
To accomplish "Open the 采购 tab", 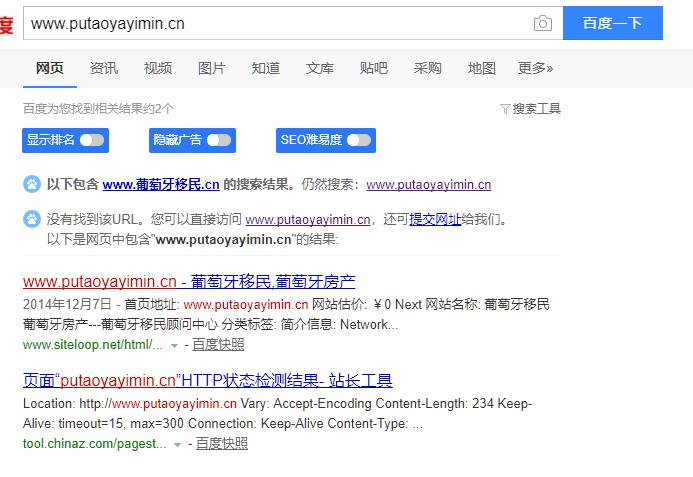I will [427, 69].
